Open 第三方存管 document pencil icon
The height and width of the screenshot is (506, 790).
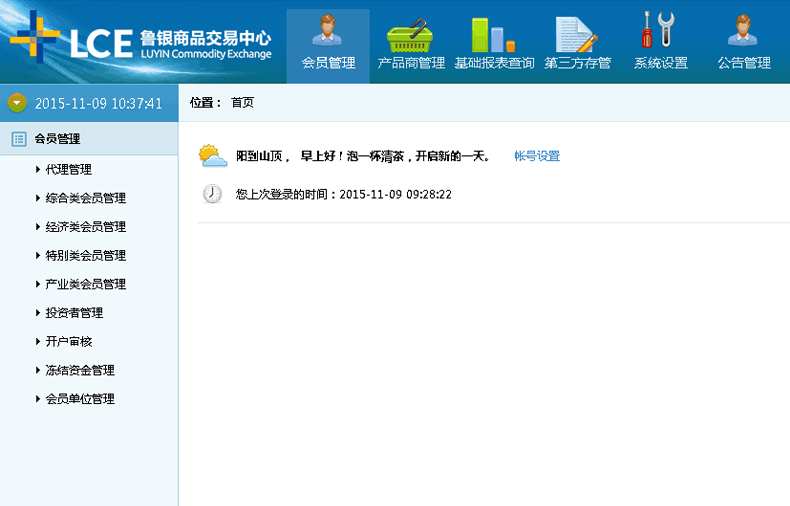pos(577,35)
